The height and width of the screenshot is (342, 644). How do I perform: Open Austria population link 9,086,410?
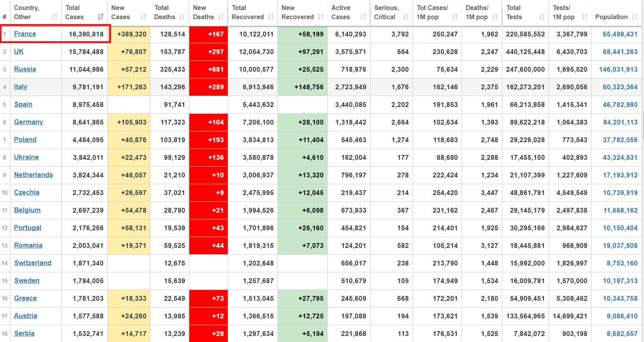[x=622, y=316]
